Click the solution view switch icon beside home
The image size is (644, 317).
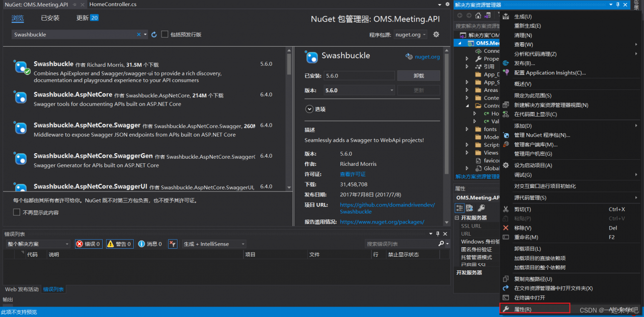[488, 15]
